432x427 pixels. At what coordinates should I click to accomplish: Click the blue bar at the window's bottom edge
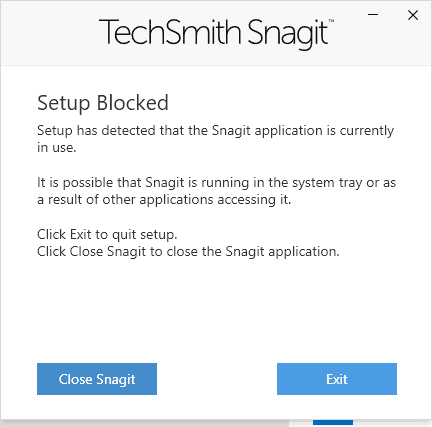coord(333,422)
